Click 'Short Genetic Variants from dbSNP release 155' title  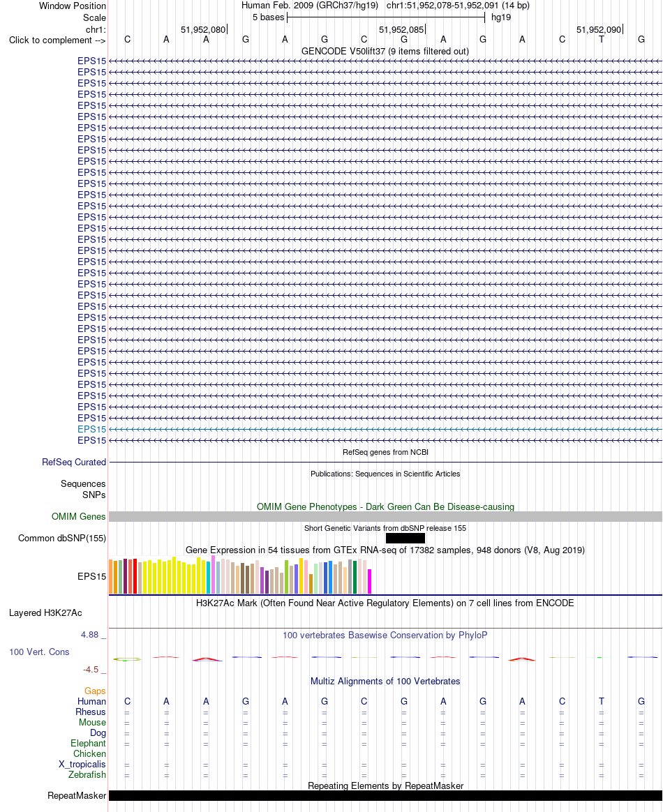(385, 528)
